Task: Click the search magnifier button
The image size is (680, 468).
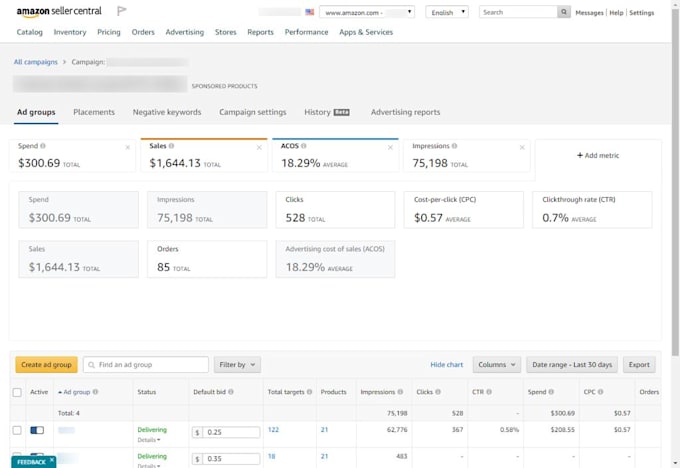Action: pyautogui.click(x=564, y=12)
